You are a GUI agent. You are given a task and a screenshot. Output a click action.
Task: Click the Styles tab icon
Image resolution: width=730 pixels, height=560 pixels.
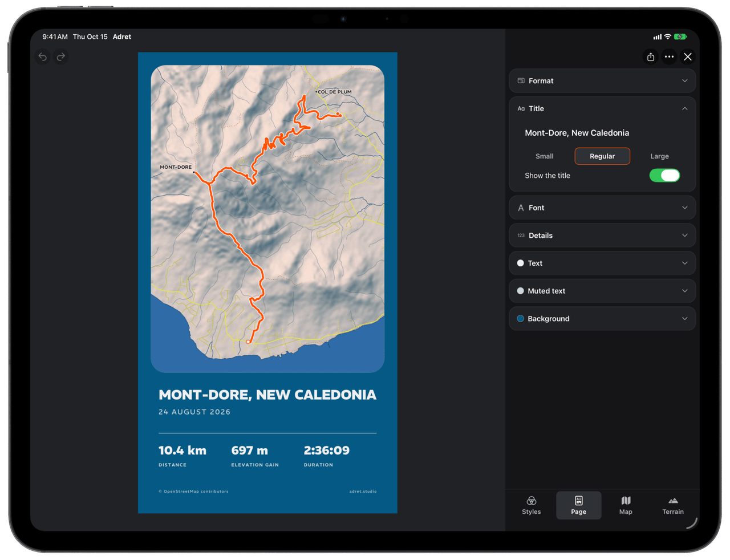532,501
